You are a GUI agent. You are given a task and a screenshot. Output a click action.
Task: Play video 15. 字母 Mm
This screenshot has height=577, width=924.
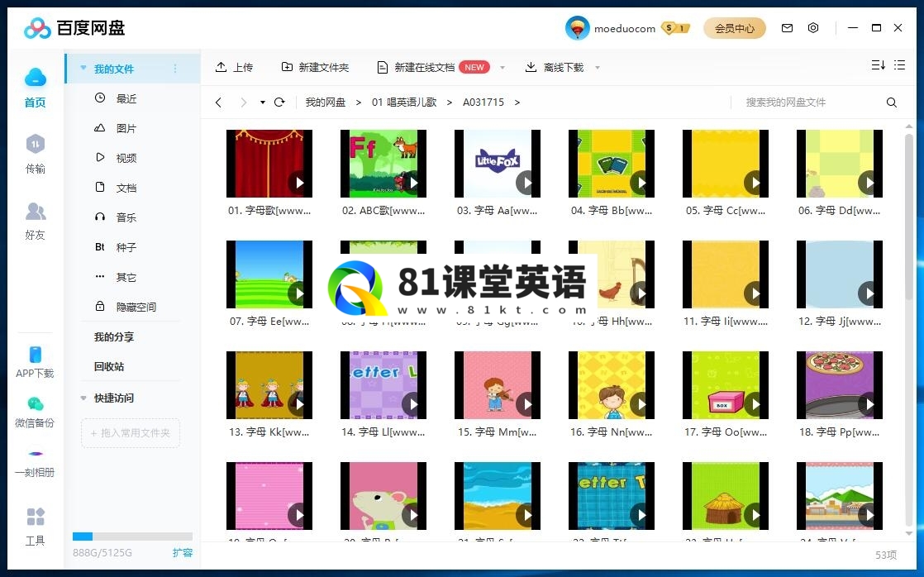coord(527,404)
